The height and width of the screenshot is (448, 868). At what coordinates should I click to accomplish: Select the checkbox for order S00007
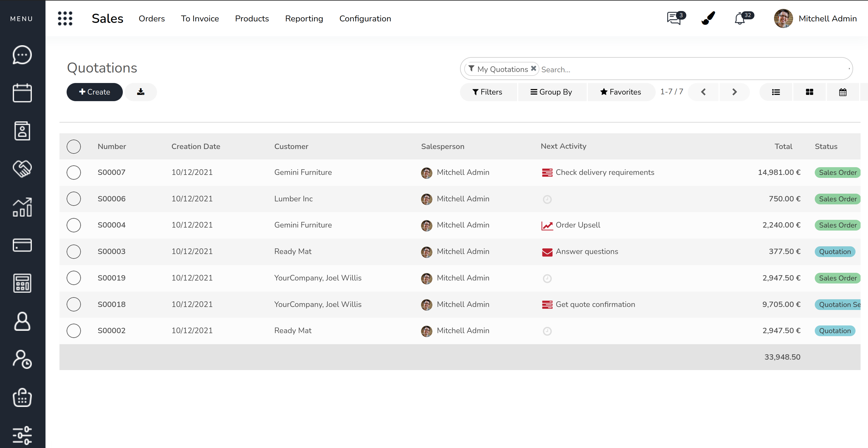(73, 172)
